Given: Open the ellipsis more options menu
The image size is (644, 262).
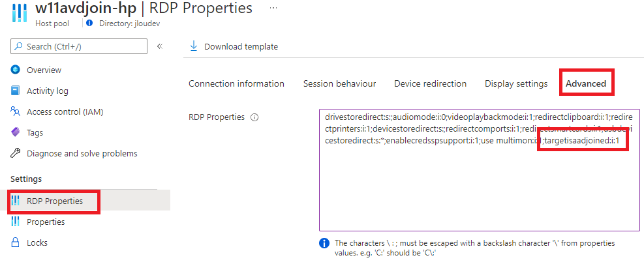Looking at the screenshot, I should pyautogui.click(x=273, y=7).
